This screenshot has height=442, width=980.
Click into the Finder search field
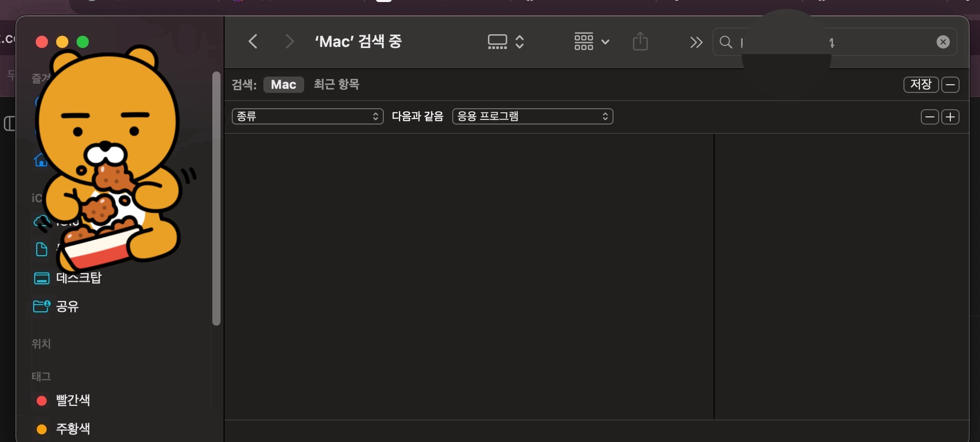pos(835,42)
